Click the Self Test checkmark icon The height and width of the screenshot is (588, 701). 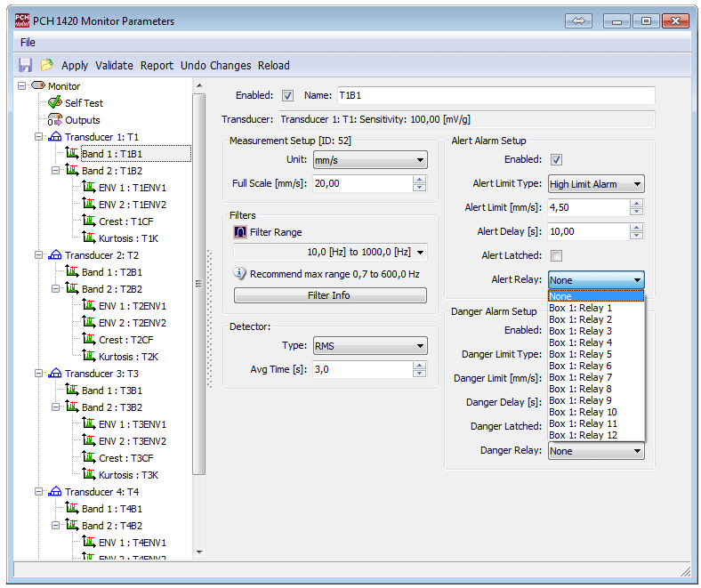[55, 102]
